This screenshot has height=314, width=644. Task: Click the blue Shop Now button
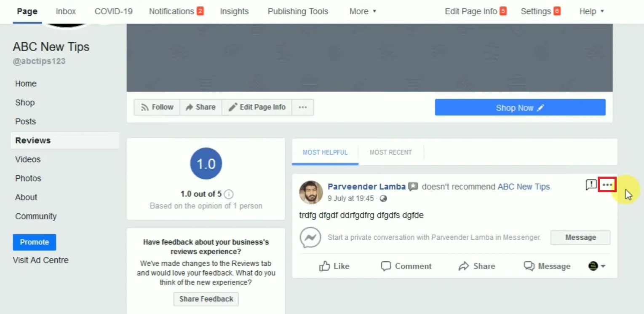click(x=520, y=107)
